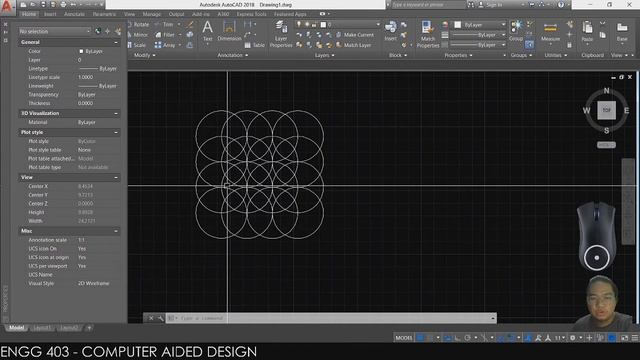Select the Mirror tool
This screenshot has height=360, width=640.
point(138,35)
